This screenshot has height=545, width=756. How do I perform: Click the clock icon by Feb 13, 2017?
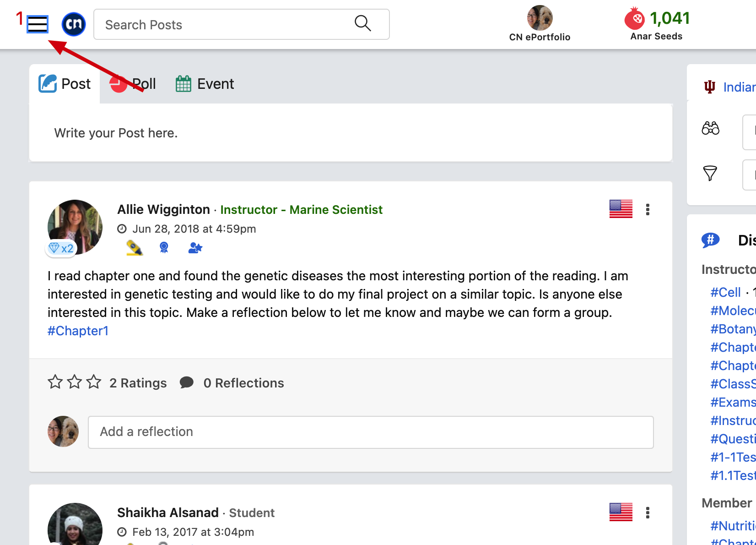tap(122, 532)
